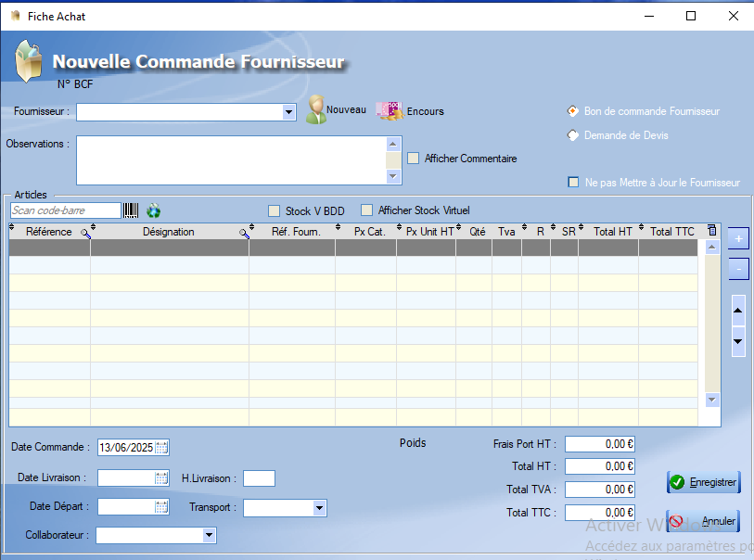Check the Stock V BDD option
The width and height of the screenshot is (754, 560).
(274, 210)
